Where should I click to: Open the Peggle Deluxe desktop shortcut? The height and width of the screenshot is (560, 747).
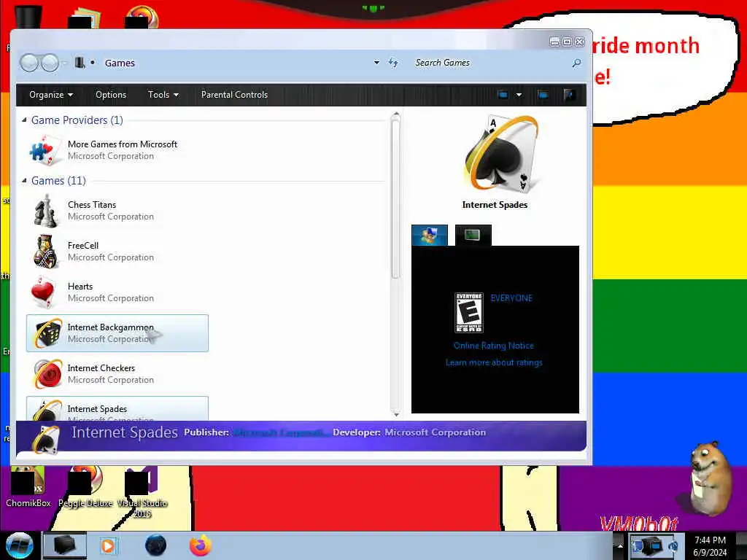coord(85,487)
